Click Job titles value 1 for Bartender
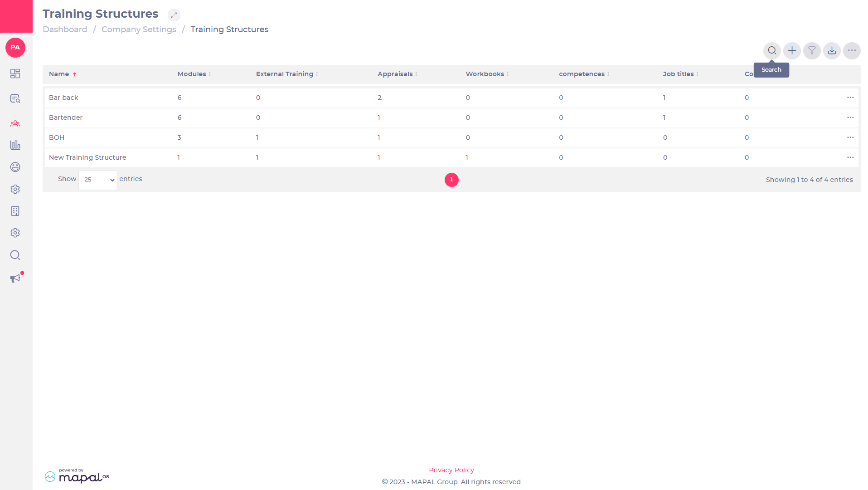The width and height of the screenshot is (868, 490). (x=664, y=118)
